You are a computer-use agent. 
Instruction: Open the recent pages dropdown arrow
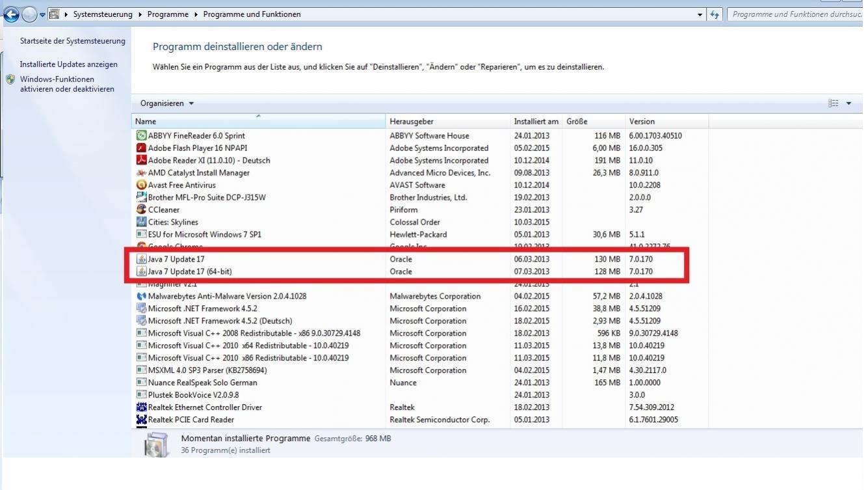(42, 14)
